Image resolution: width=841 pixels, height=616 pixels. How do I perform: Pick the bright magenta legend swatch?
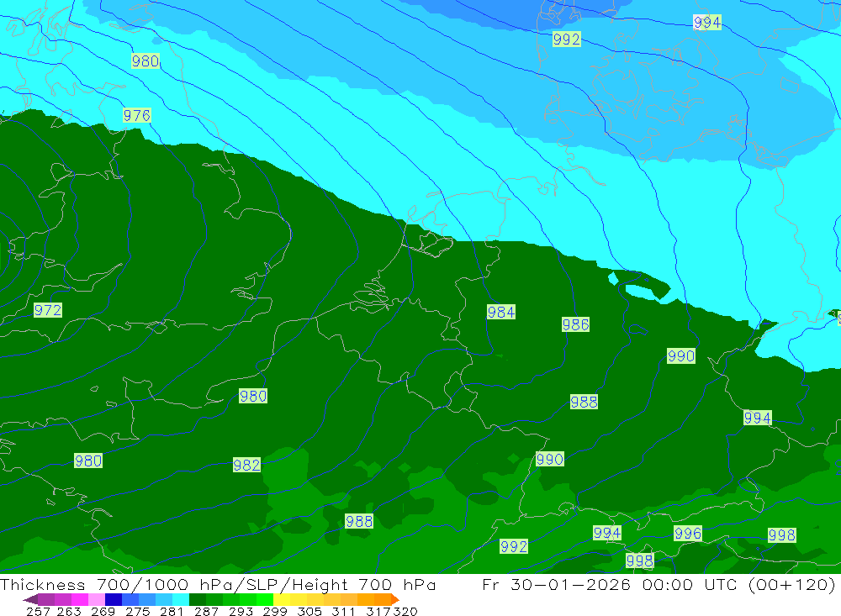pyautogui.click(x=80, y=599)
